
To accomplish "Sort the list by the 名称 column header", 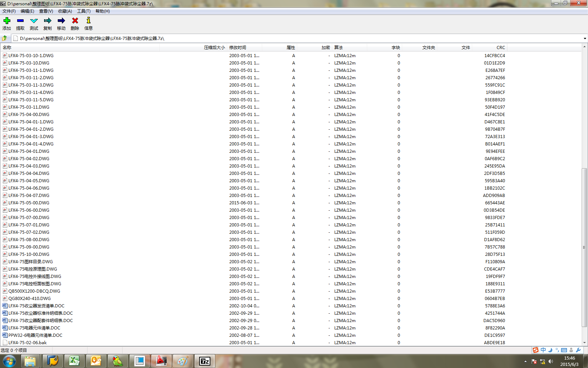I will click(80, 48).
